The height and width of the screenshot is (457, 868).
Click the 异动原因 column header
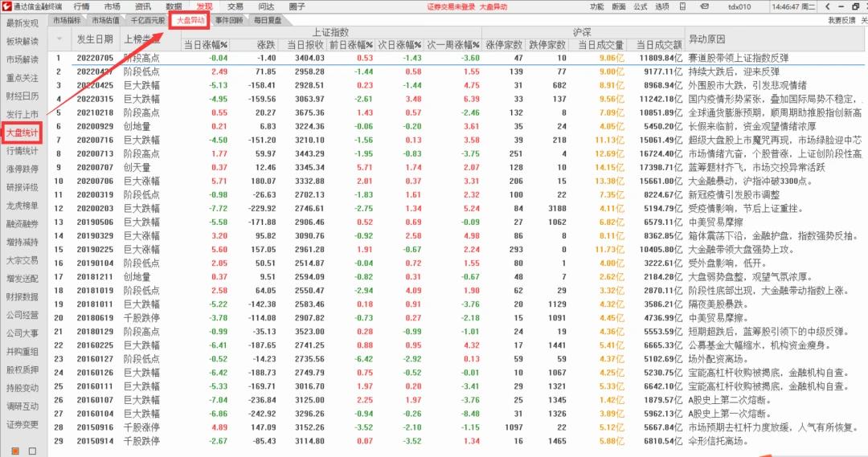click(x=706, y=39)
